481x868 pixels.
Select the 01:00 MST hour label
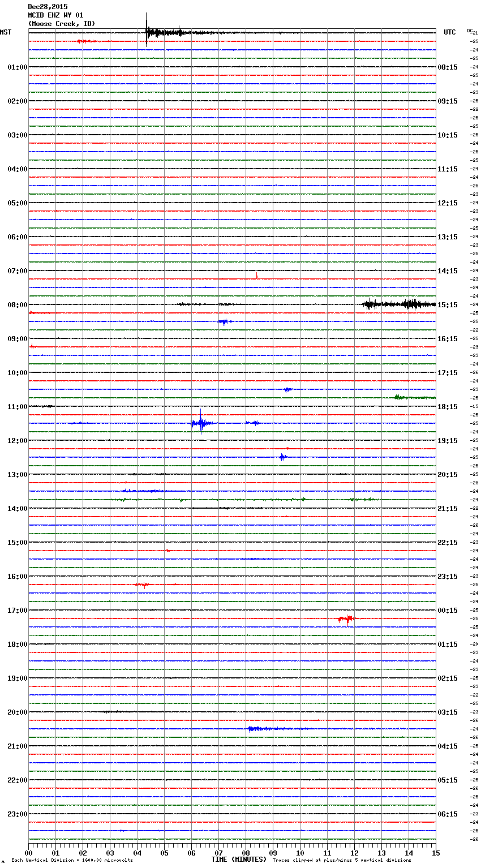tap(18, 67)
